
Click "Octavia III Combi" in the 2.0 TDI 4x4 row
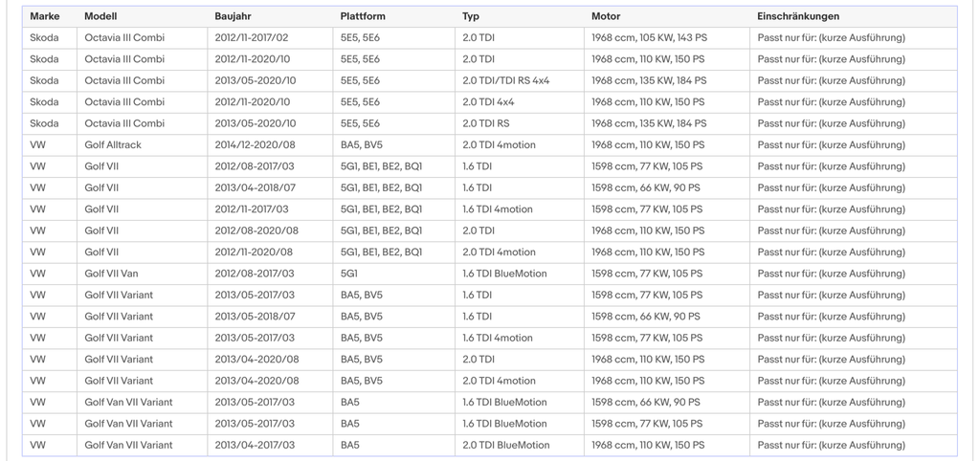124,101
